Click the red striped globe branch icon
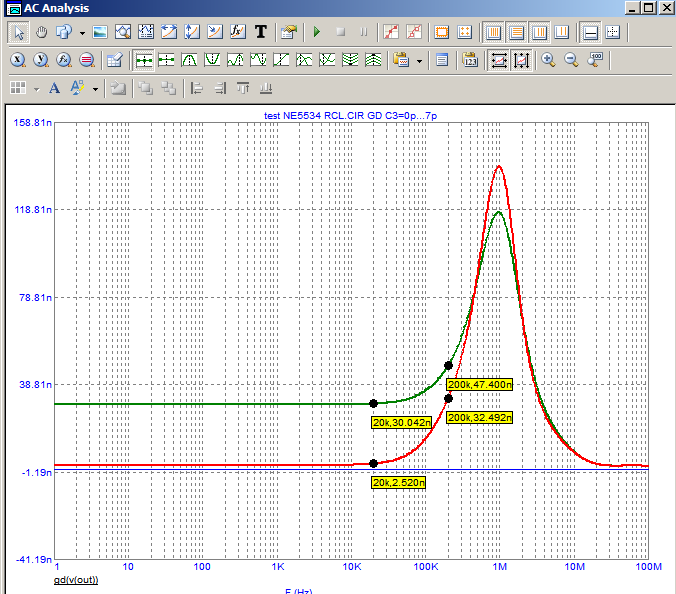 87,60
